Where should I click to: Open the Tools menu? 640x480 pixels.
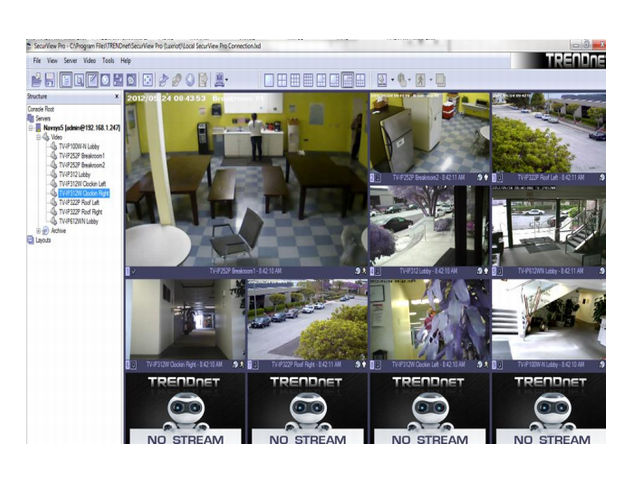[108, 60]
